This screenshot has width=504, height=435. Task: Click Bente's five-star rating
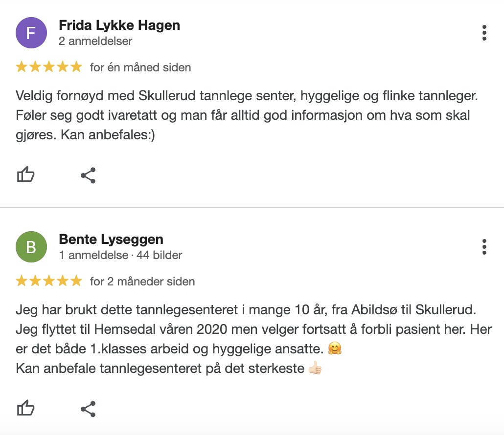49,281
